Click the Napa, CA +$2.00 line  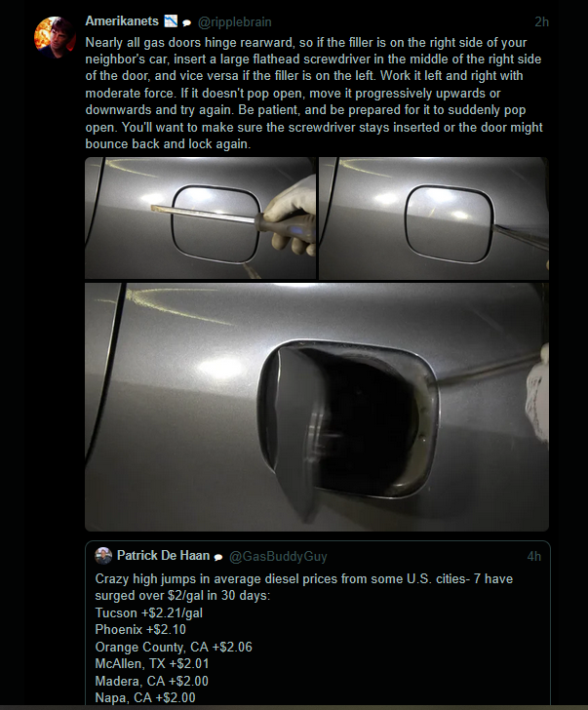[x=145, y=697]
